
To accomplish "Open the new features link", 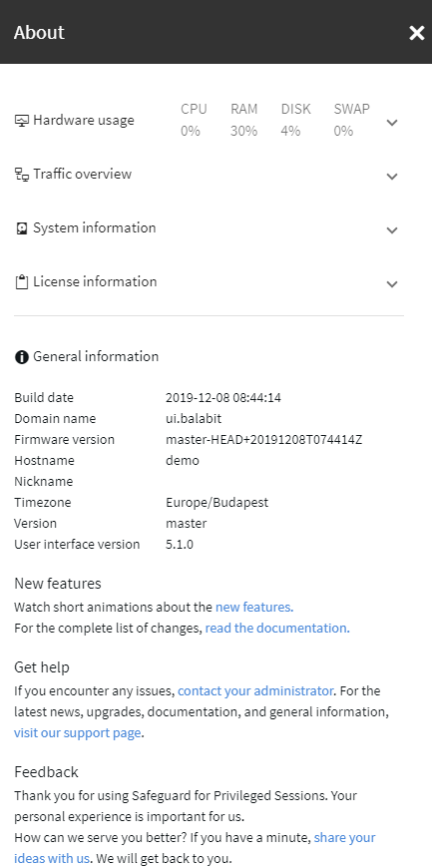I will coord(254,607).
